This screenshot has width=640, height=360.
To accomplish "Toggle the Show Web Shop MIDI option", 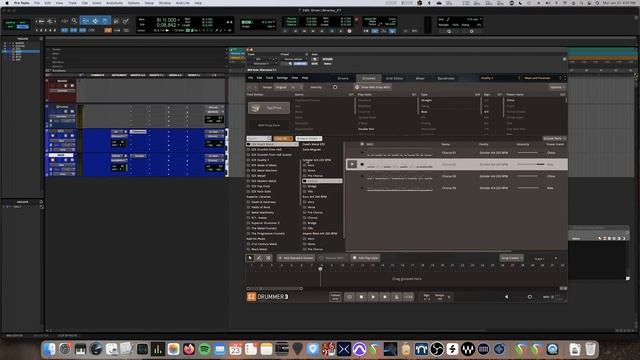I will 372,87.
